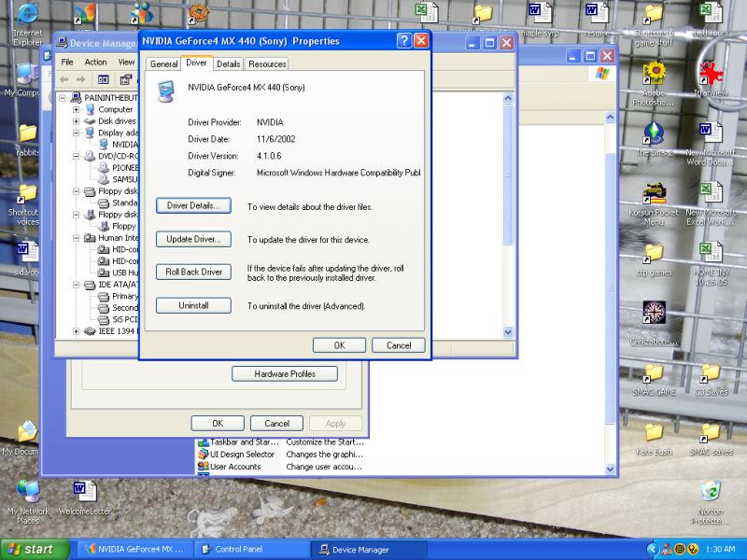Click the Uninstall driver button
The height and width of the screenshot is (560, 747).
click(193, 305)
